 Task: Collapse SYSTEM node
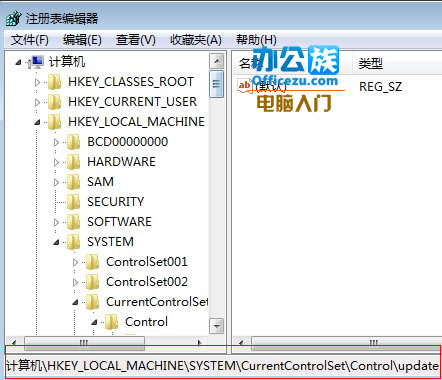[56, 242]
